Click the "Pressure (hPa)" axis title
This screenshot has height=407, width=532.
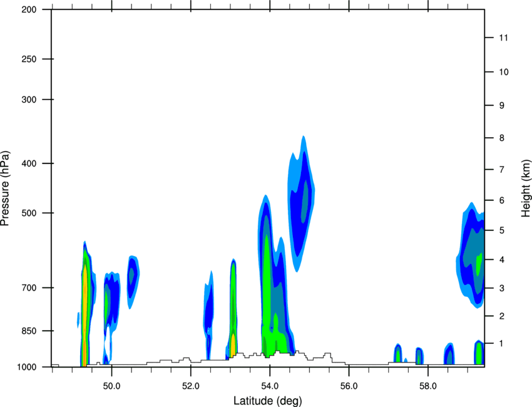pos(5,188)
